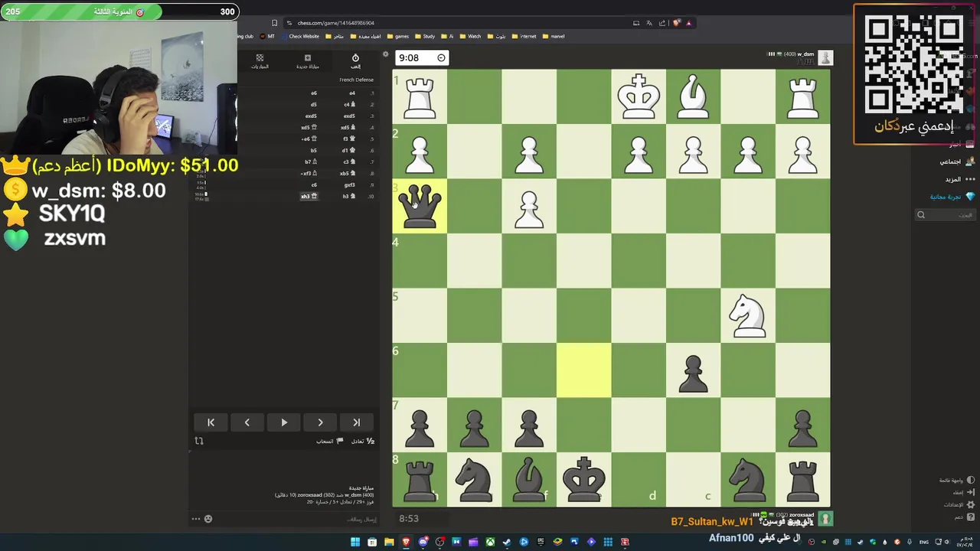Select move e6 in the move list

point(314,93)
